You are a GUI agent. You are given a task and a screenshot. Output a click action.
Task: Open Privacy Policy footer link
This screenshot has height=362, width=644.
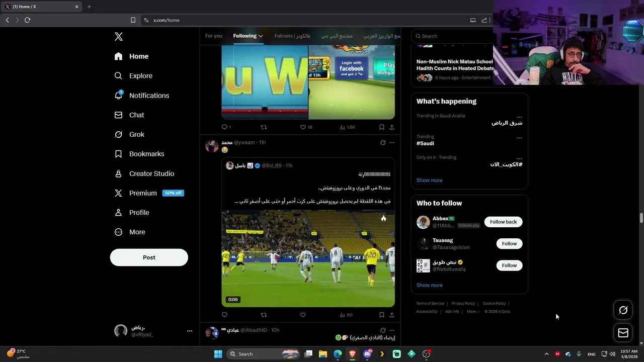[x=463, y=304]
